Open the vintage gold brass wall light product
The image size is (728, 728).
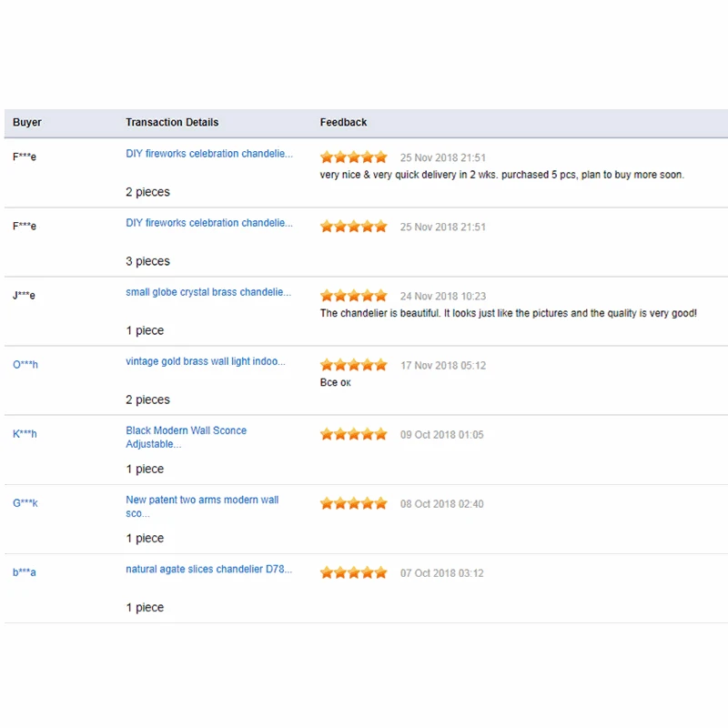pyautogui.click(x=205, y=361)
